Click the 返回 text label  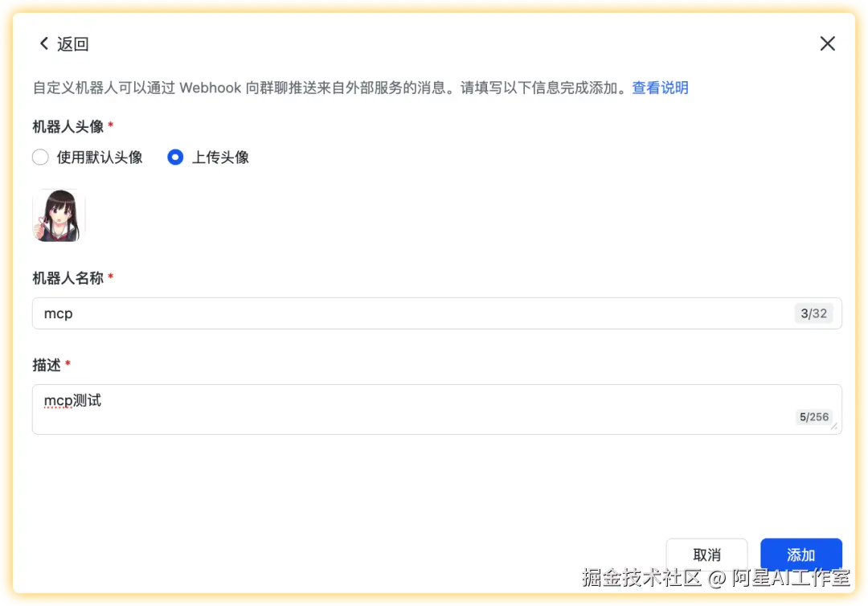pos(72,44)
